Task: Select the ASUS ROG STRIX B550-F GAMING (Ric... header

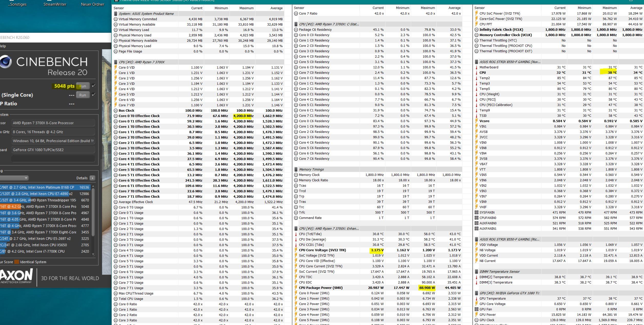Action: (559, 239)
